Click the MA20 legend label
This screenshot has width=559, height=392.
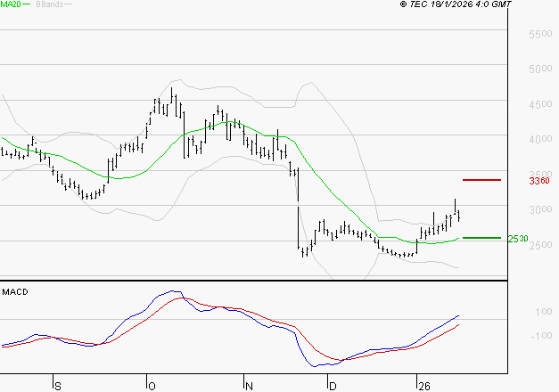pyautogui.click(x=11, y=4)
